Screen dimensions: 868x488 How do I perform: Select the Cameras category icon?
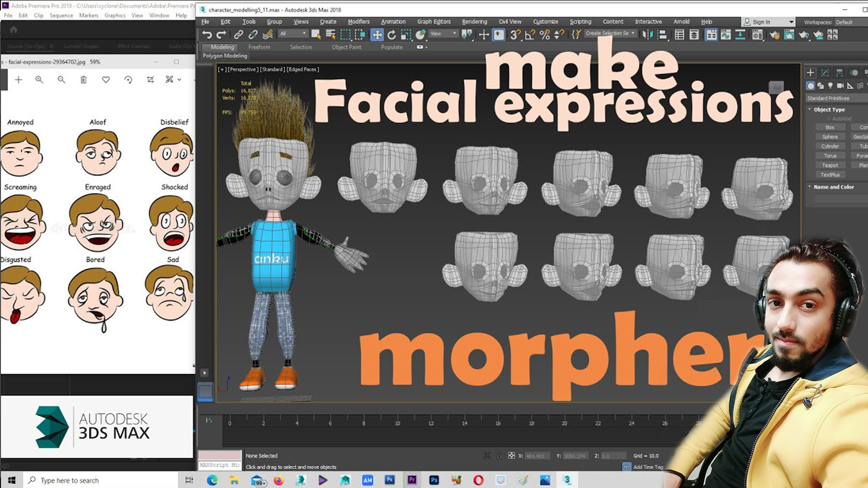pyautogui.click(x=840, y=86)
